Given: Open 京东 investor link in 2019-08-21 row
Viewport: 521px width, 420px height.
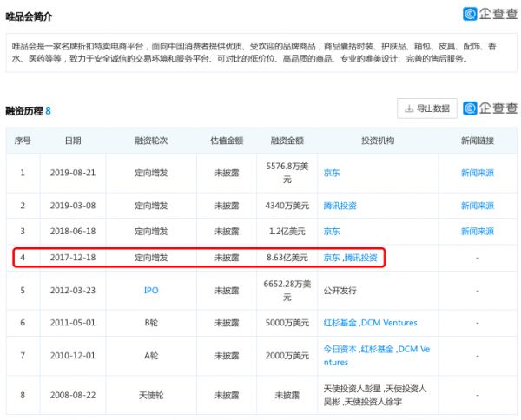Looking at the screenshot, I should [x=332, y=173].
